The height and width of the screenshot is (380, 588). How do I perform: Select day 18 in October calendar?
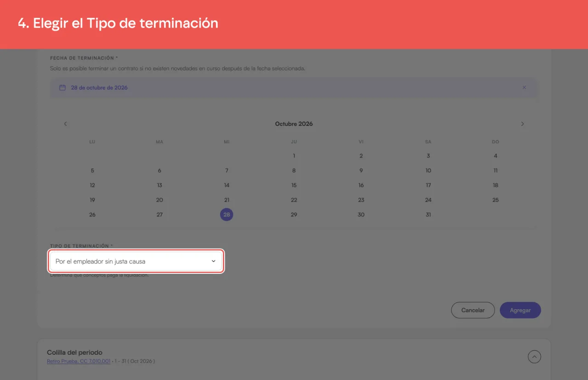click(495, 185)
